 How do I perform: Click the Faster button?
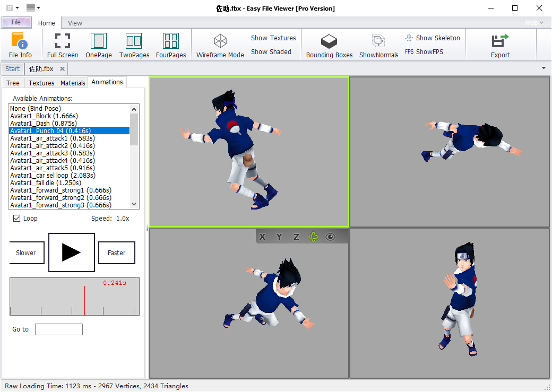[117, 252]
